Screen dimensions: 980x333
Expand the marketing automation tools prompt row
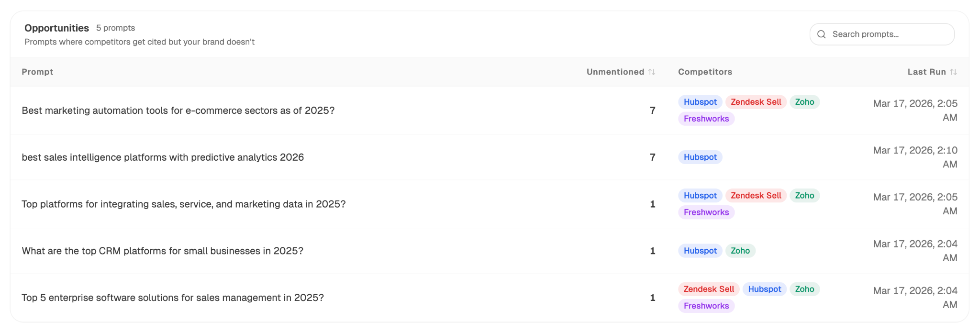(178, 111)
